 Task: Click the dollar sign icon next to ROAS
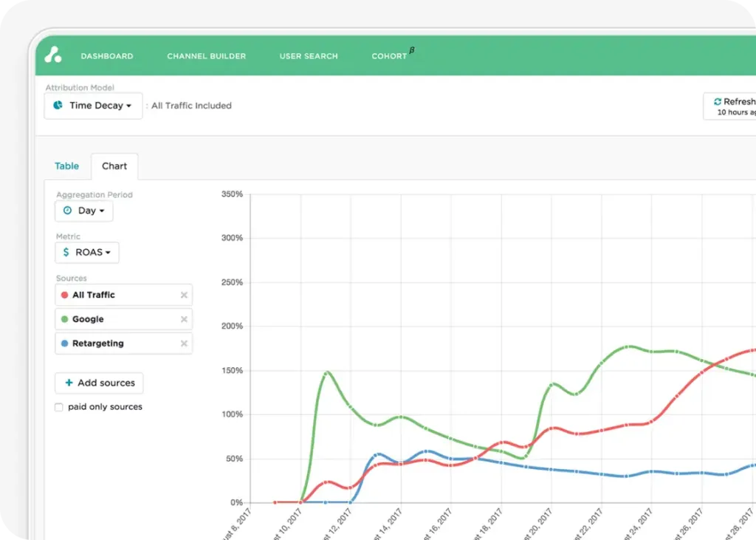pos(66,253)
